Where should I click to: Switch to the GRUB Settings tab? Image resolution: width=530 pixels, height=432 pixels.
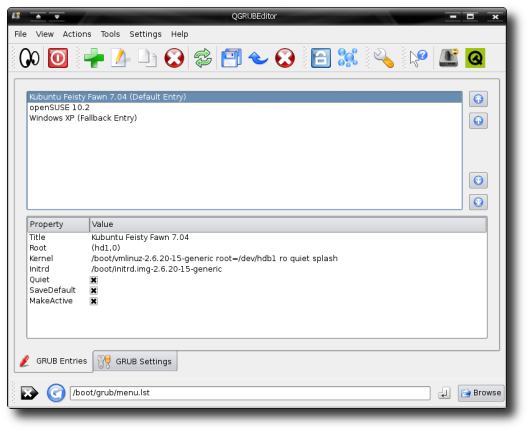135,361
